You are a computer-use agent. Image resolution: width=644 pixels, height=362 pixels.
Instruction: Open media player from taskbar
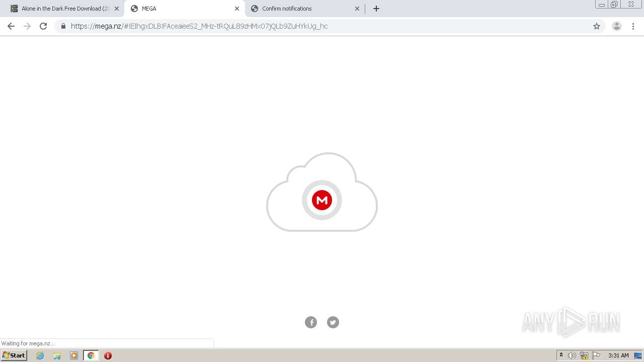[x=74, y=355]
